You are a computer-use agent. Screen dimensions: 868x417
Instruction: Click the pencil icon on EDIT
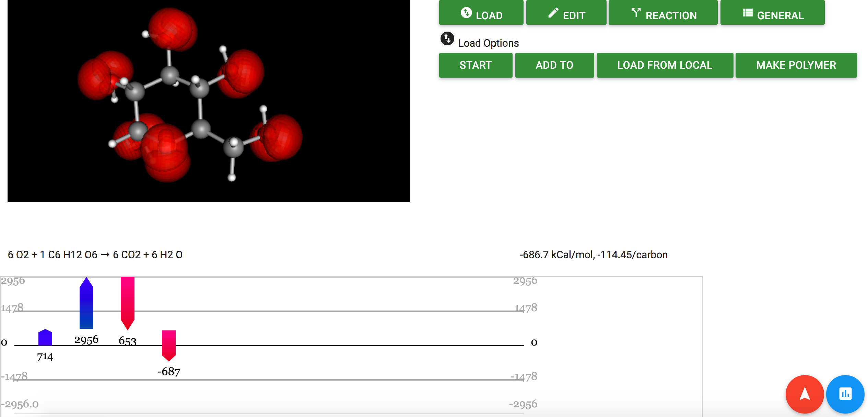pyautogui.click(x=553, y=13)
